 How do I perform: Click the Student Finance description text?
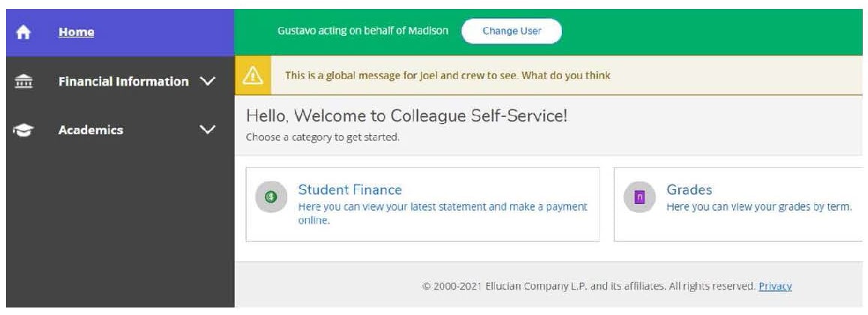click(443, 214)
